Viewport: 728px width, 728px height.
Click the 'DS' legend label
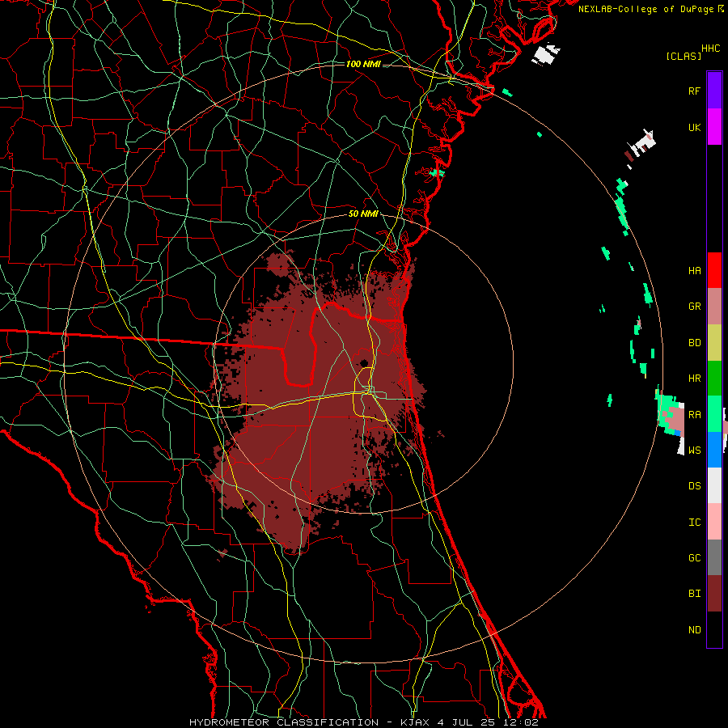(x=694, y=485)
